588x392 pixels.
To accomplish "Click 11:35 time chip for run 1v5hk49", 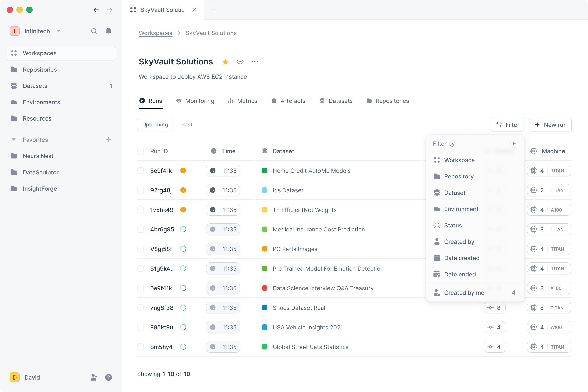I will pyautogui.click(x=223, y=210).
